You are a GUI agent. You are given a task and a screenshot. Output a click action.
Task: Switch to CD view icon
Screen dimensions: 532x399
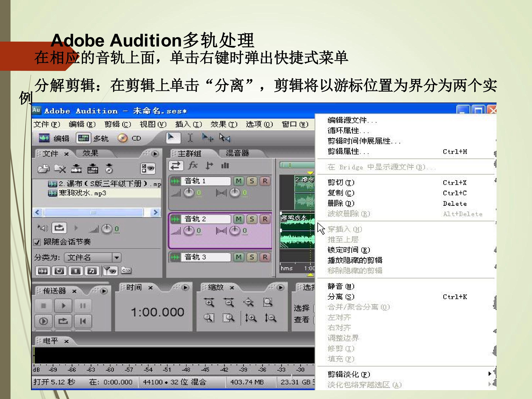tap(123, 138)
